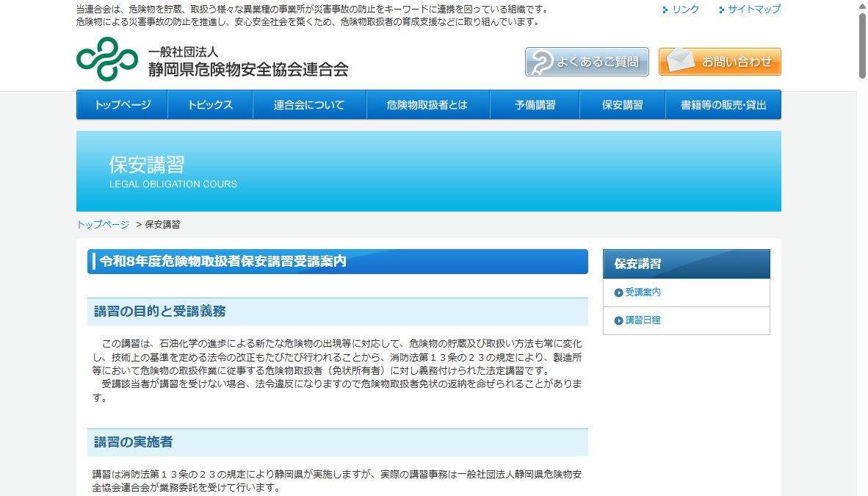Screen dimensions: 868x496
Task: Open the お問い合わせ contact button
Action: click(x=720, y=62)
